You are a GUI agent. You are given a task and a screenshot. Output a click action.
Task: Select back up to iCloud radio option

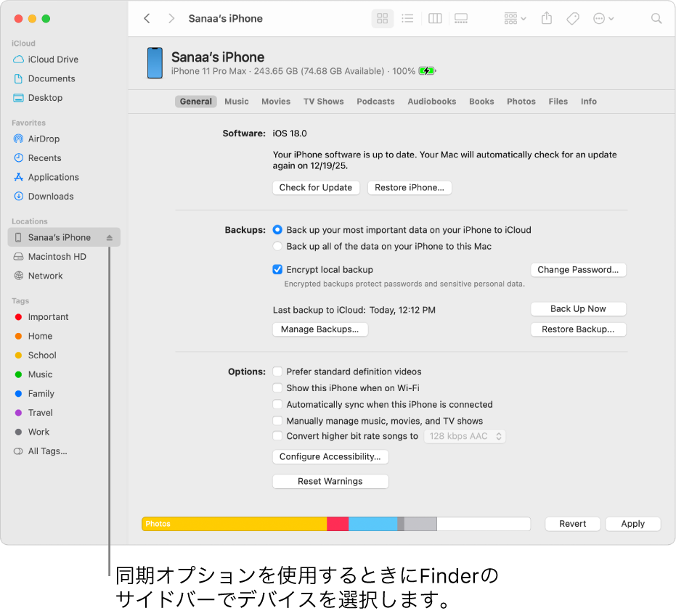277,230
